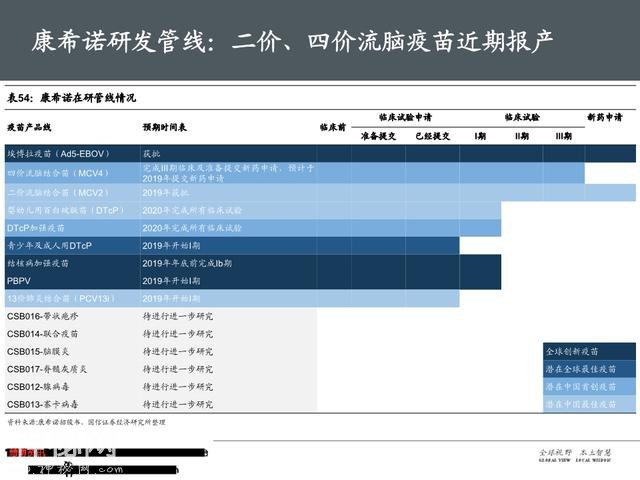
Task: Click the 全球视野 本土智慧 footer slogan
Action: (x=575, y=453)
